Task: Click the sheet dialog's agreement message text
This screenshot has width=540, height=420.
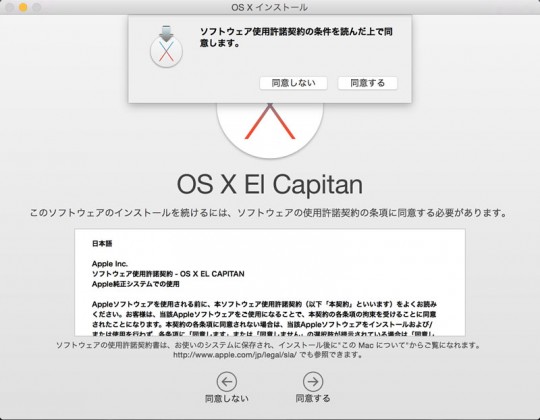Action: [296, 37]
